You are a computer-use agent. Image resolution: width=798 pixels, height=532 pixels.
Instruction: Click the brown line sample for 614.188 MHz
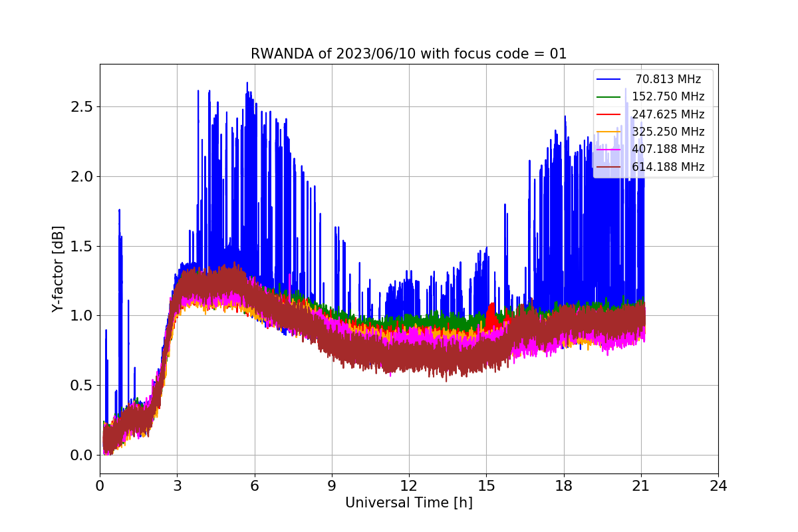pos(609,167)
